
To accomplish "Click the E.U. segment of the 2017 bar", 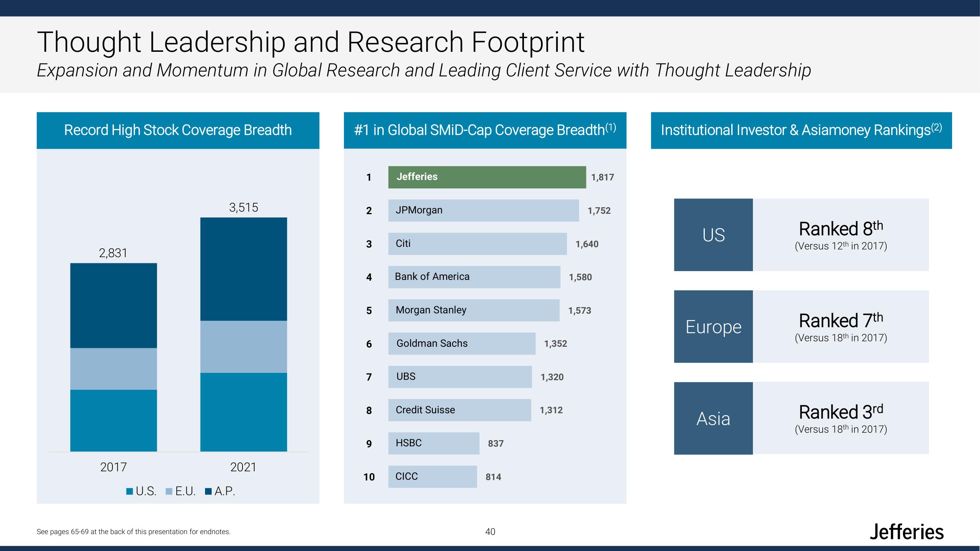I will [x=114, y=369].
